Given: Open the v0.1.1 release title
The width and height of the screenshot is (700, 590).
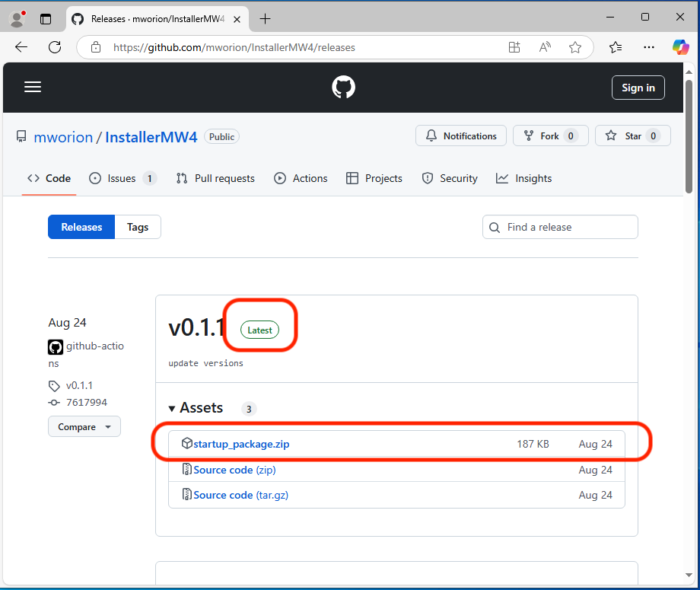Looking at the screenshot, I should pyautogui.click(x=196, y=328).
